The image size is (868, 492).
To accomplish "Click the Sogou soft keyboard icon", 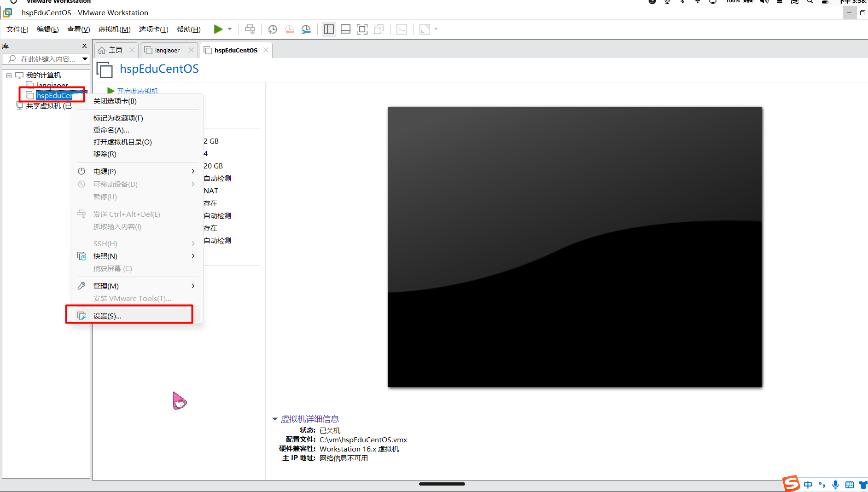I will tap(850, 485).
